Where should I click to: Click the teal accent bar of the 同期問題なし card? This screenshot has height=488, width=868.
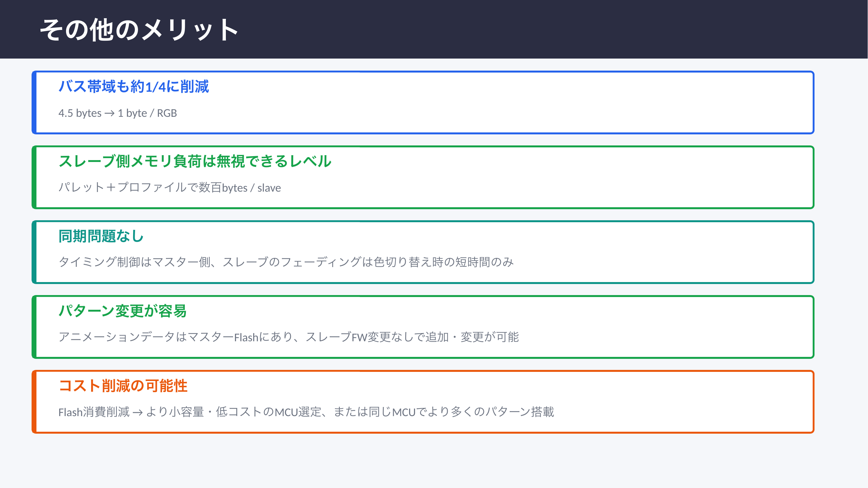point(34,252)
